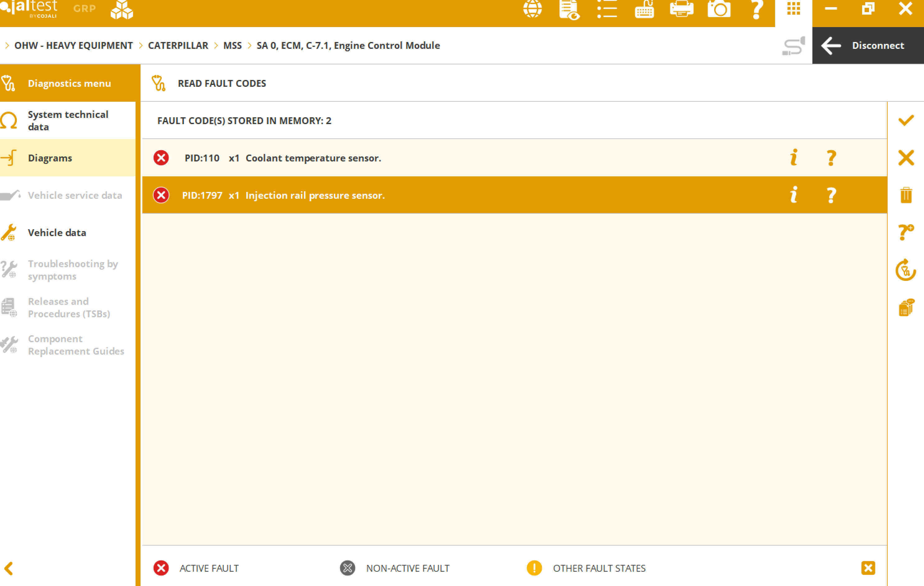Clear fault codes with trash icon

pyautogui.click(x=906, y=195)
